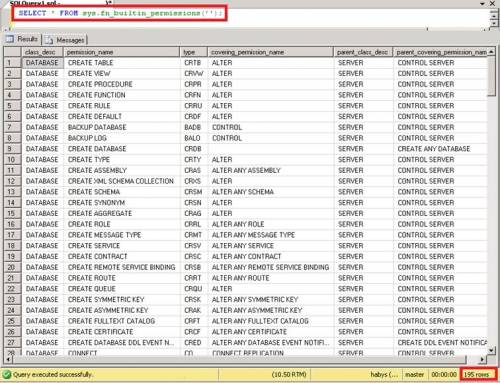Click the results grid scroll down arrow

(x=491, y=350)
